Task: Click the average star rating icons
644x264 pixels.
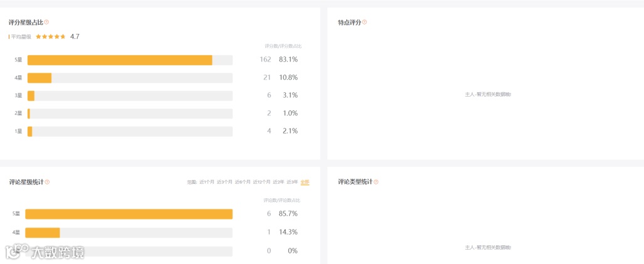Action: tap(51, 37)
